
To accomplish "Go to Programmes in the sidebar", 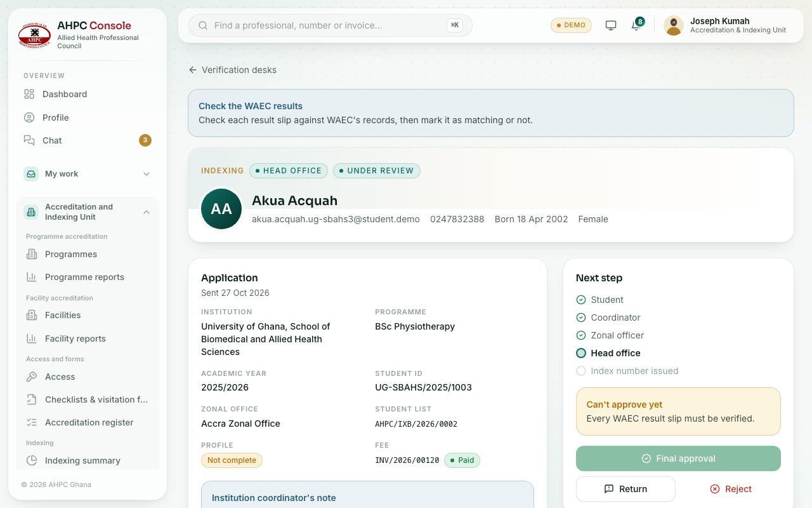I will point(88,254).
